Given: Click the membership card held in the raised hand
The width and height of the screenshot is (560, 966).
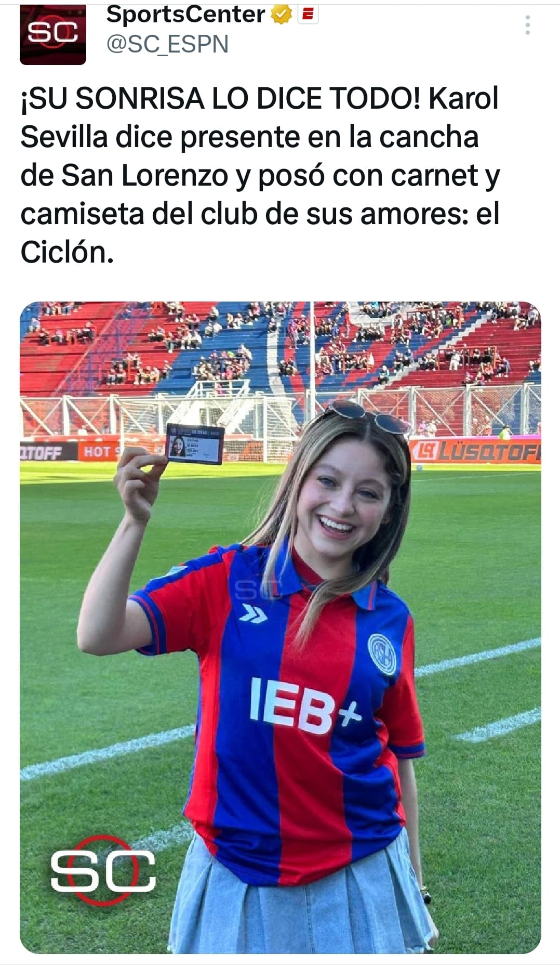Looking at the screenshot, I should pyautogui.click(x=195, y=443).
